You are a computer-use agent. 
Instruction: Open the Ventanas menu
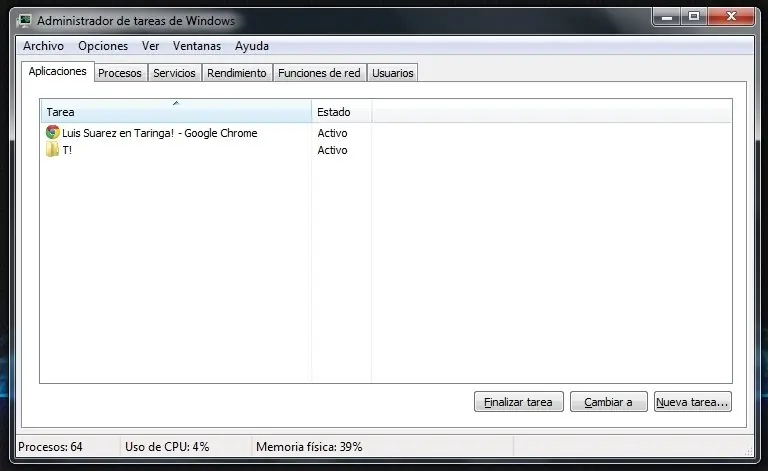click(x=197, y=46)
